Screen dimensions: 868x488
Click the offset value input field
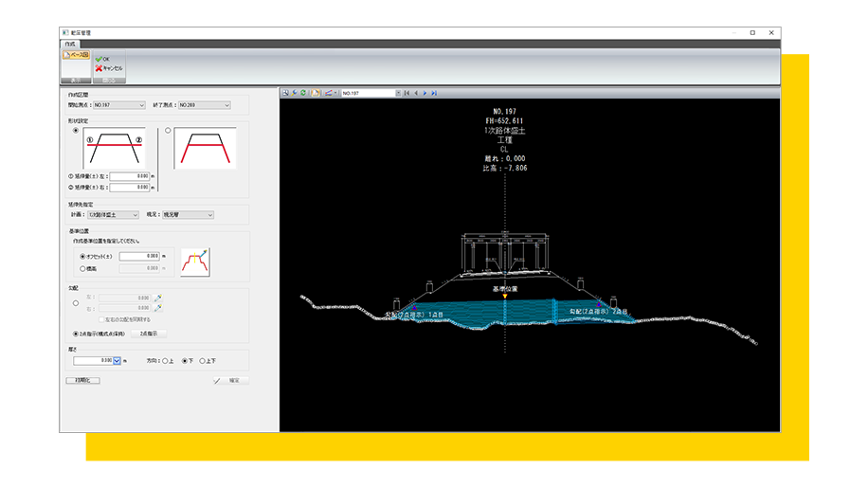click(139, 256)
